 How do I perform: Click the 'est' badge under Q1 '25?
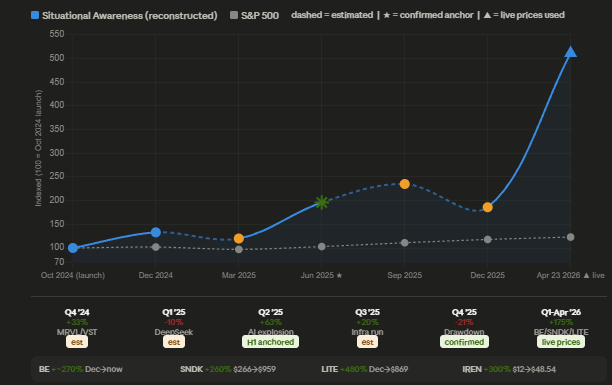pos(174,342)
